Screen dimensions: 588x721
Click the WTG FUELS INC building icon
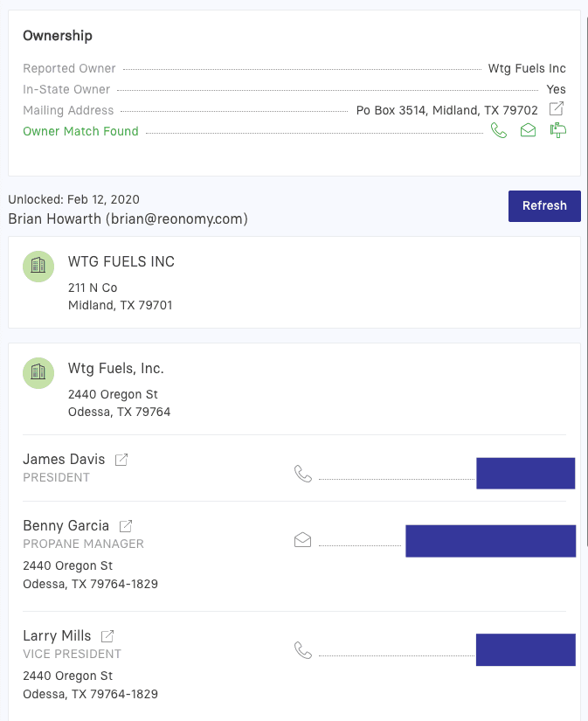pyautogui.click(x=38, y=266)
